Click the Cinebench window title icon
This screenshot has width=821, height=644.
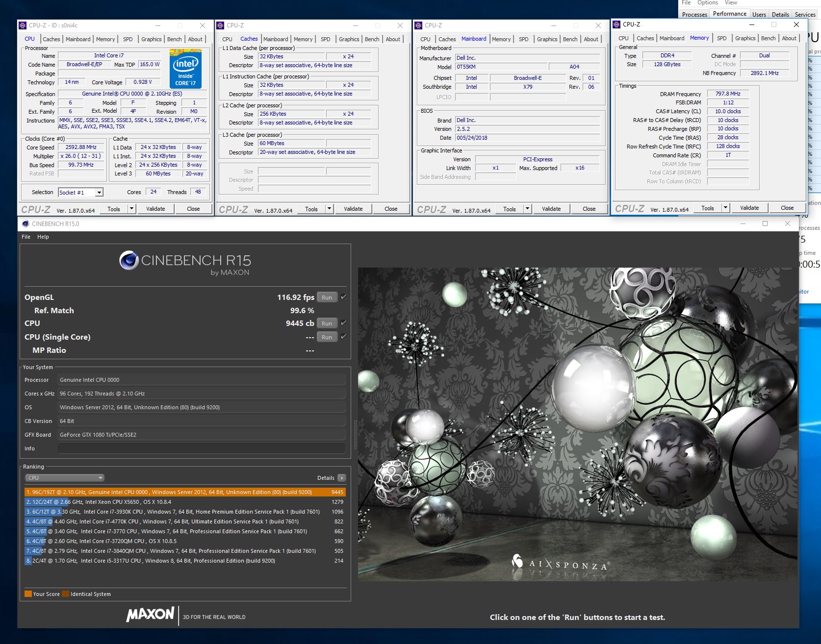pos(26,223)
